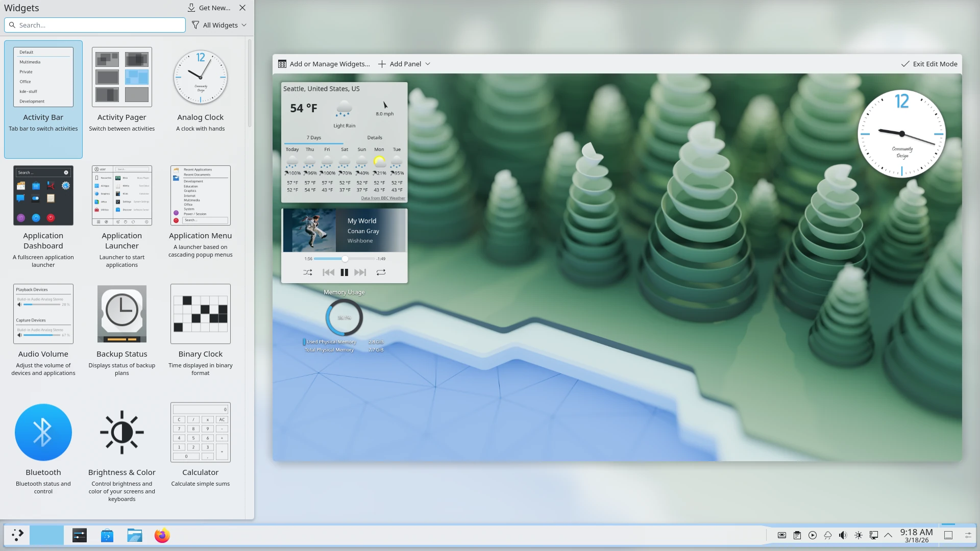Image resolution: width=980 pixels, height=551 pixels.
Task: Choose the Application Menu widget
Action: pyautogui.click(x=201, y=218)
